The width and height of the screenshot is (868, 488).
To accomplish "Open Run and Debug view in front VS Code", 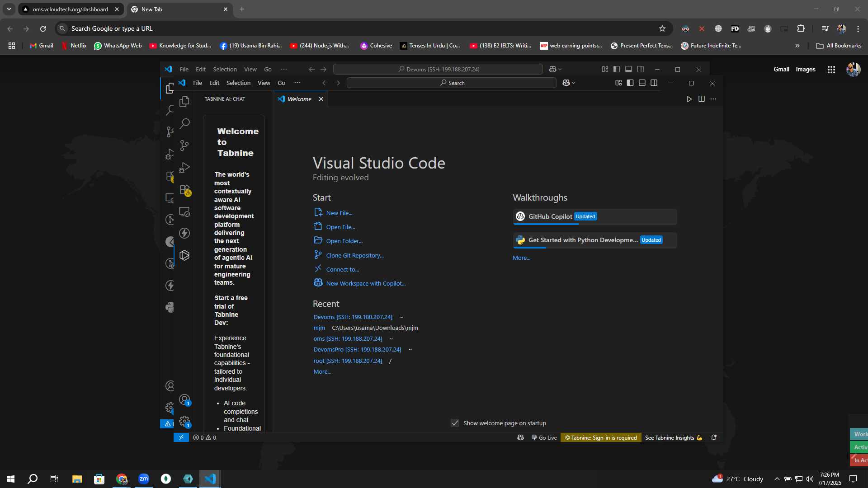I will point(184,168).
